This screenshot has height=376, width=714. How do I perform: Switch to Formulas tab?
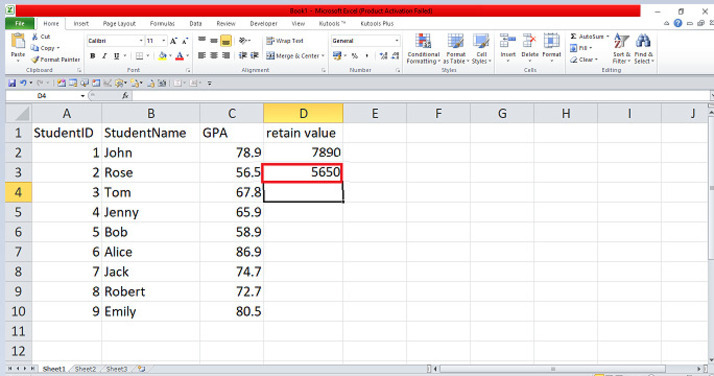pyautogui.click(x=162, y=23)
